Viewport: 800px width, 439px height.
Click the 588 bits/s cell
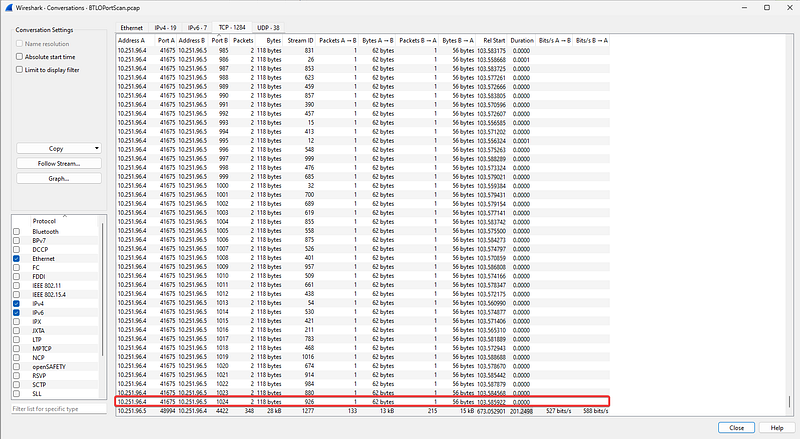pos(595,411)
